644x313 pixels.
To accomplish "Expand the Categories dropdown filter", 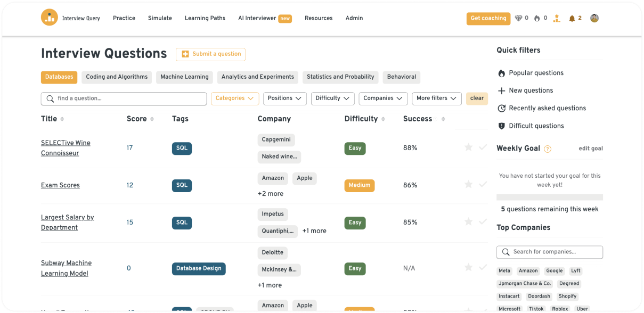I will (235, 98).
